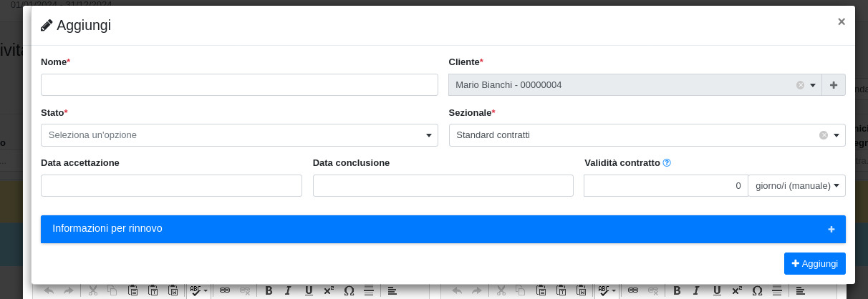This screenshot has width=868, height=299.
Task: Toggle underline in the left editor toolbar
Action: tap(309, 290)
